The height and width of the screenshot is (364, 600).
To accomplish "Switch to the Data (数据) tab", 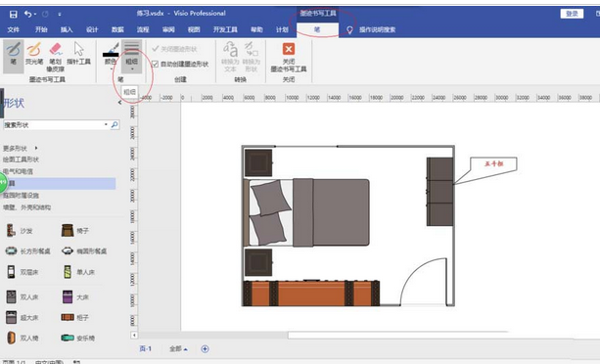I will (117, 29).
